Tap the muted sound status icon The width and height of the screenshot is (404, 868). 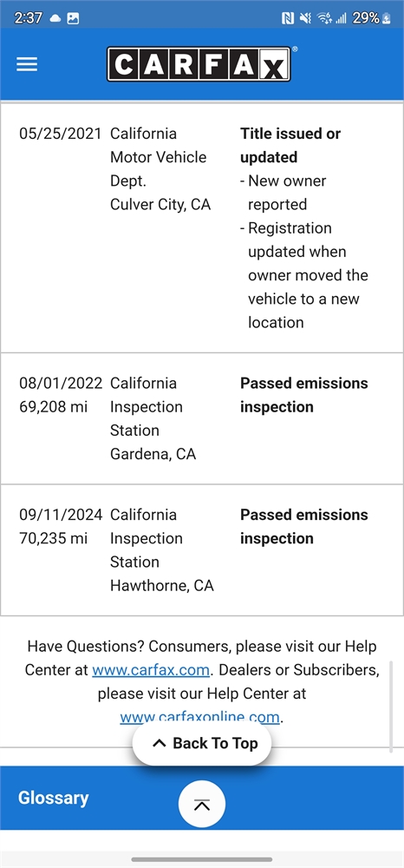(x=305, y=18)
